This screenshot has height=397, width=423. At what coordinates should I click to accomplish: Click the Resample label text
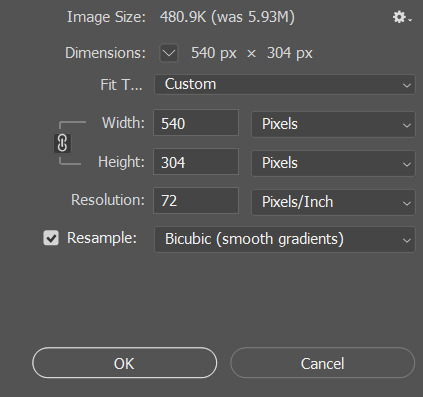tap(102, 238)
